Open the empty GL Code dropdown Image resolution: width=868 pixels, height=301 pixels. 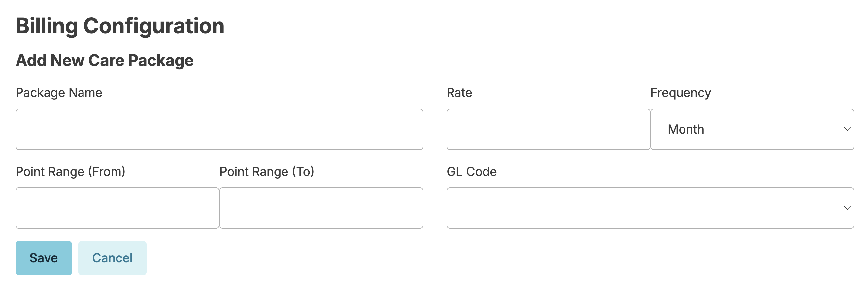(x=650, y=208)
